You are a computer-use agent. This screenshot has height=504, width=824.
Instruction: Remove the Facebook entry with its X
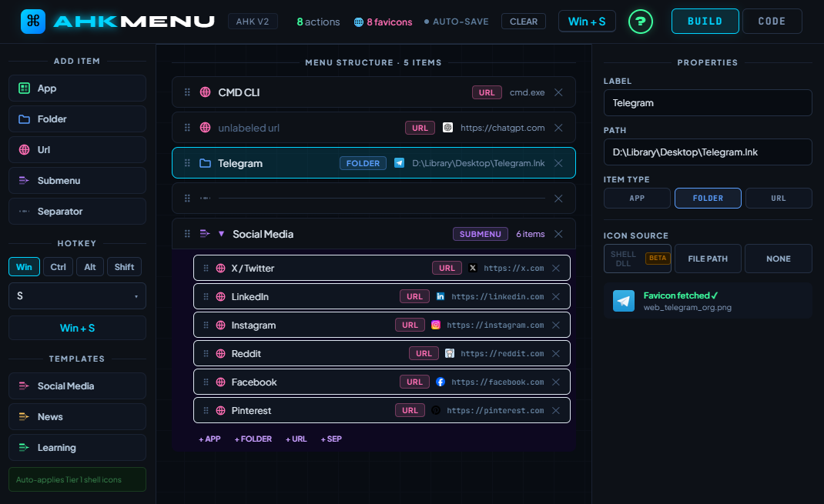pos(555,382)
